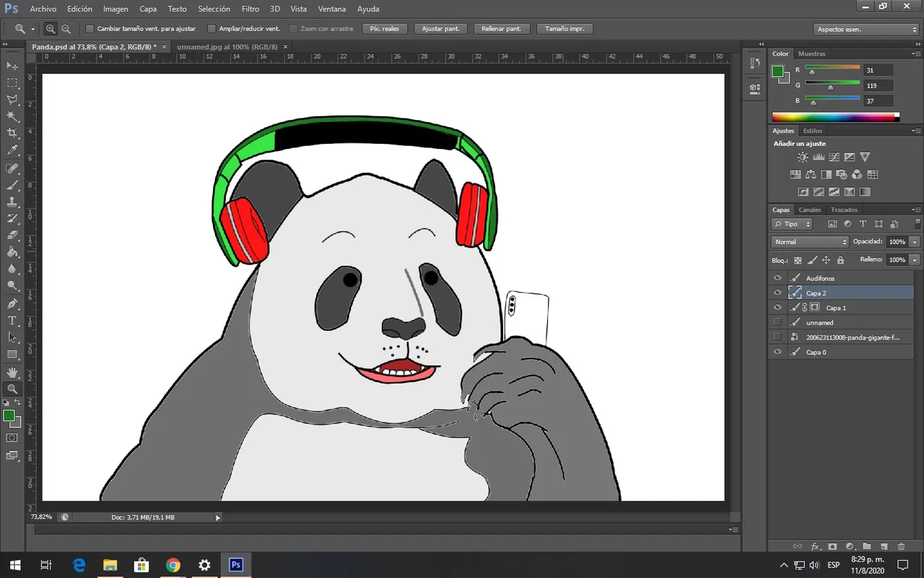Select the Pen tool
This screenshot has height=578, width=924.
point(12,304)
